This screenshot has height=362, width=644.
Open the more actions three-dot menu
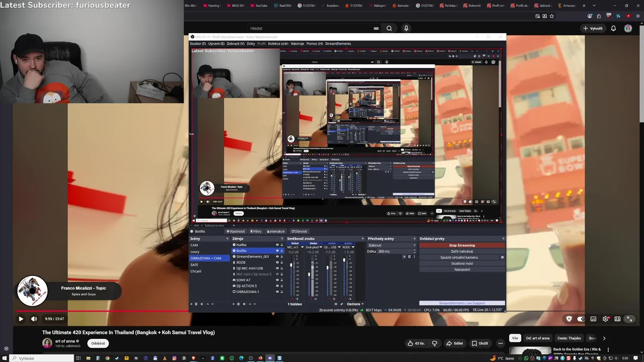[500, 343]
